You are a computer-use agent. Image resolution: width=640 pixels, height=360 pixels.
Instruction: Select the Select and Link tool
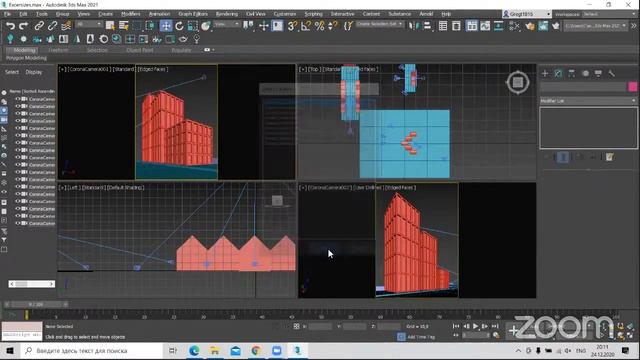pos(39,26)
